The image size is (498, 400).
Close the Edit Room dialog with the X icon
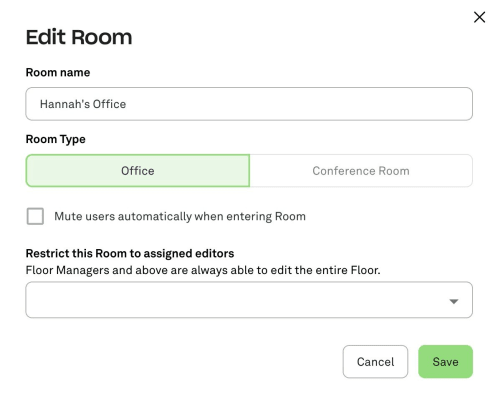pyautogui.click(x=479, y=17)
